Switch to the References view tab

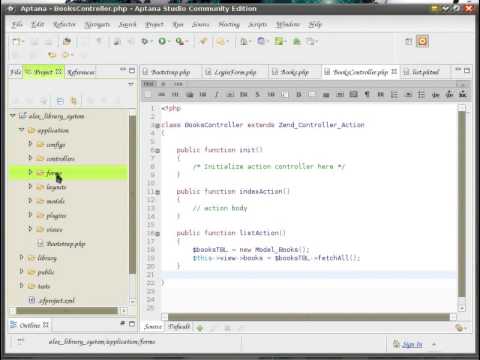point(81,72)
